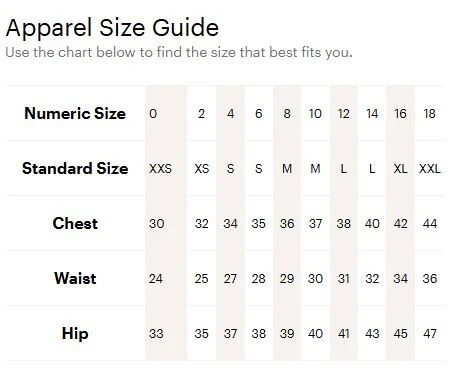Click the subtitle text about finding size
Image resolution: width=469 pixels, height=374 pixels.
(x=179, y=53)
